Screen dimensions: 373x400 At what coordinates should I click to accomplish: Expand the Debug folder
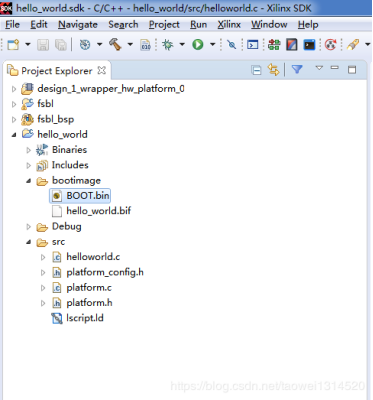pyautogui.click(x=29, y=227)
